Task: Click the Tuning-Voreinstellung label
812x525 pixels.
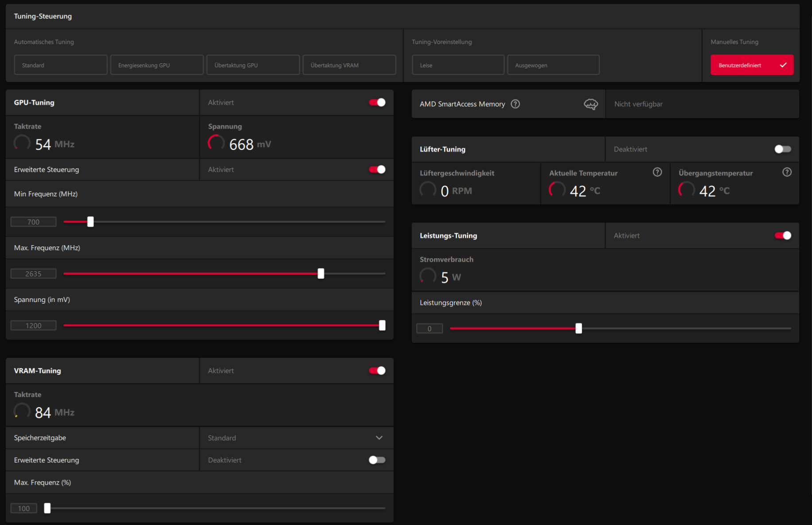Action: click(441, 42)
